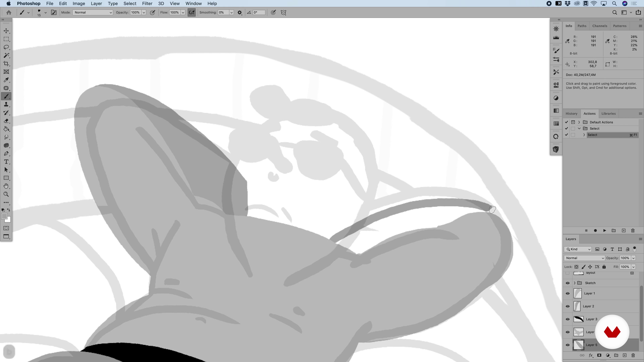Select the Rectangular Marquee tool
The height and width of the screenshot is (362, 644).
tap(6, 39)
